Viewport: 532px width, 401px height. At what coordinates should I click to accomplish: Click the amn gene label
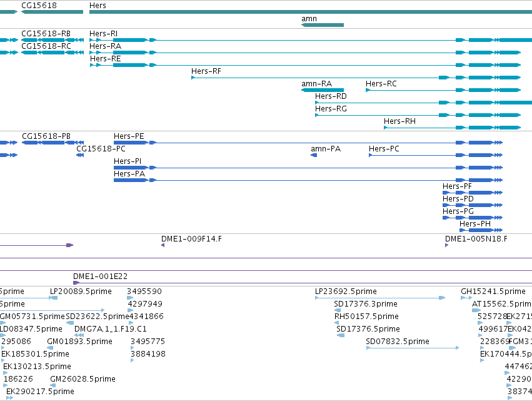coord(309,19)
